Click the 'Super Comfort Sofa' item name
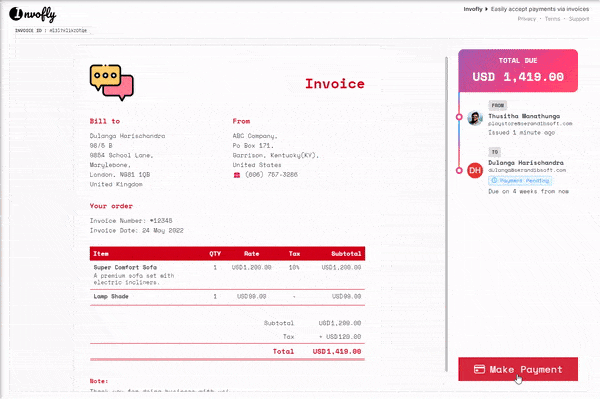This screenshot has width=600, height=399. (x=125, y=267)
